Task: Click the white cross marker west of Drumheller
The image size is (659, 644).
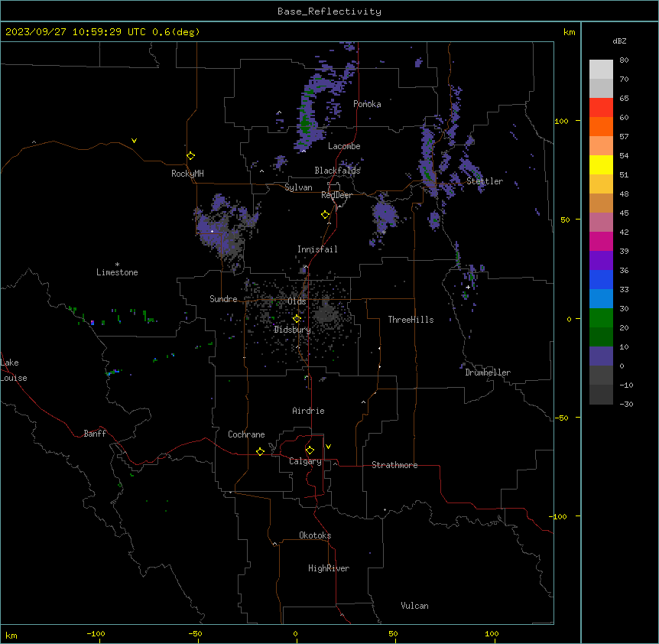Action: 468,287
